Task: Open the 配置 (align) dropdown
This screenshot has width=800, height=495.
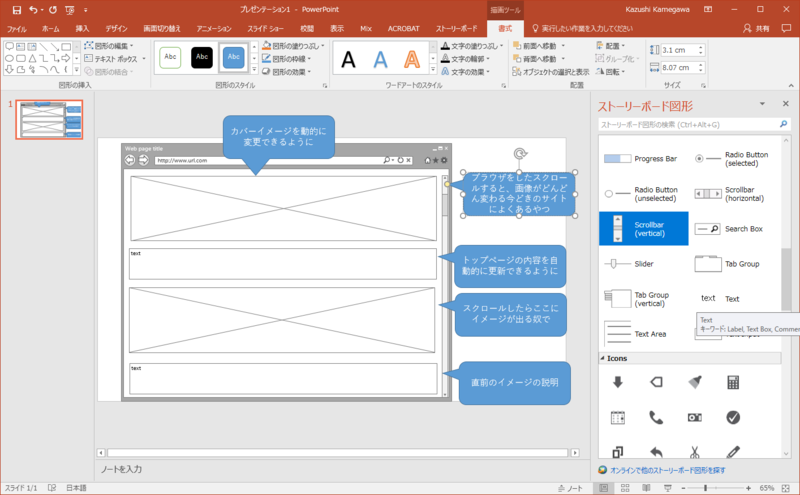Action: point(610,46)
